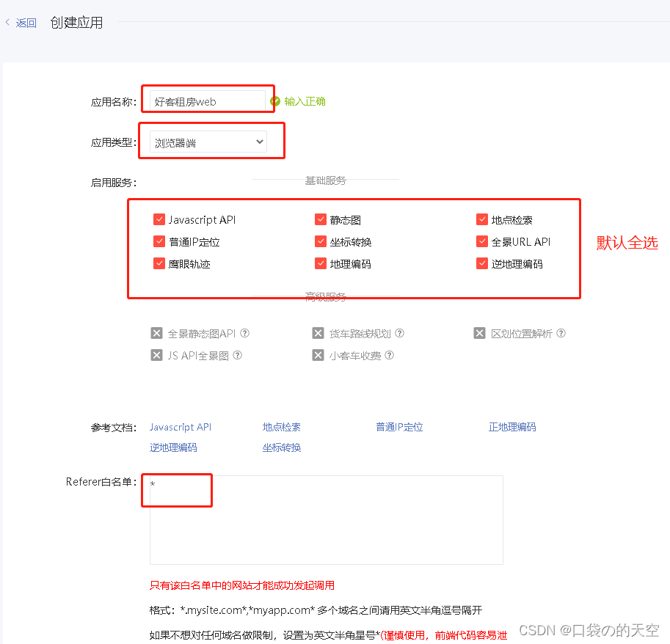Click help icon beside 小客车收费

tap(389, 355)
